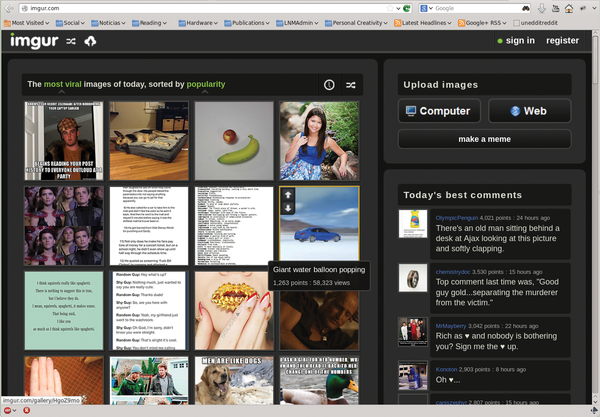600x417 pixels.
Task: Click the monitor icon on Computer button
Action: [x=411, y=111]
